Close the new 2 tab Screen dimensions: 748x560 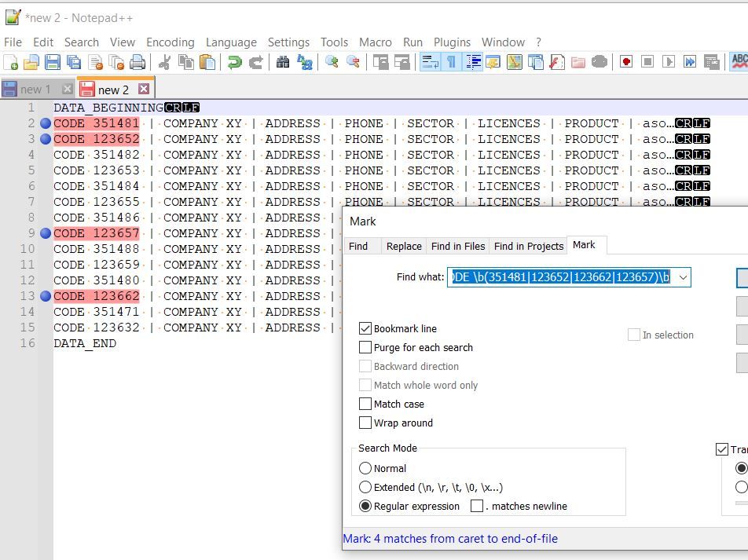click(144, 89)
